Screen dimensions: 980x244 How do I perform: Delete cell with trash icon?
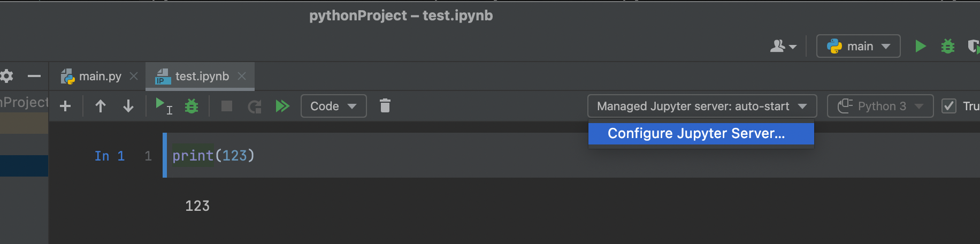[x=385, y=106]
